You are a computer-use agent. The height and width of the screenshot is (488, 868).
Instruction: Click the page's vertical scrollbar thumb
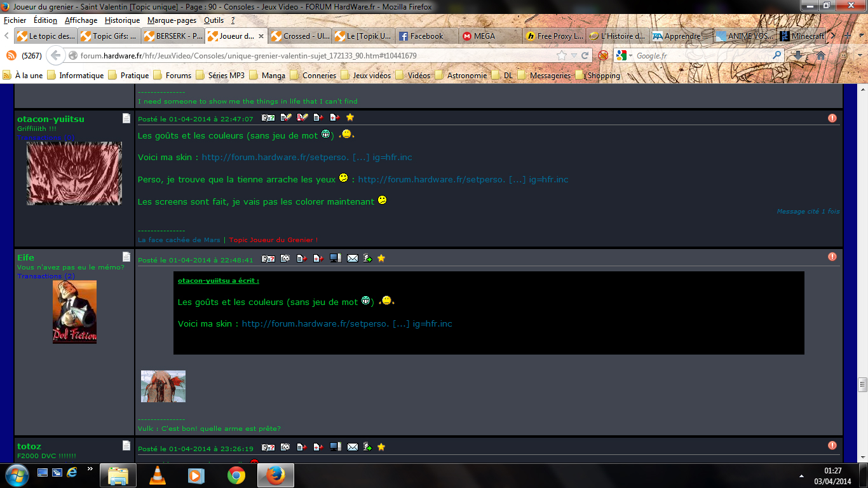coord(862,384)
